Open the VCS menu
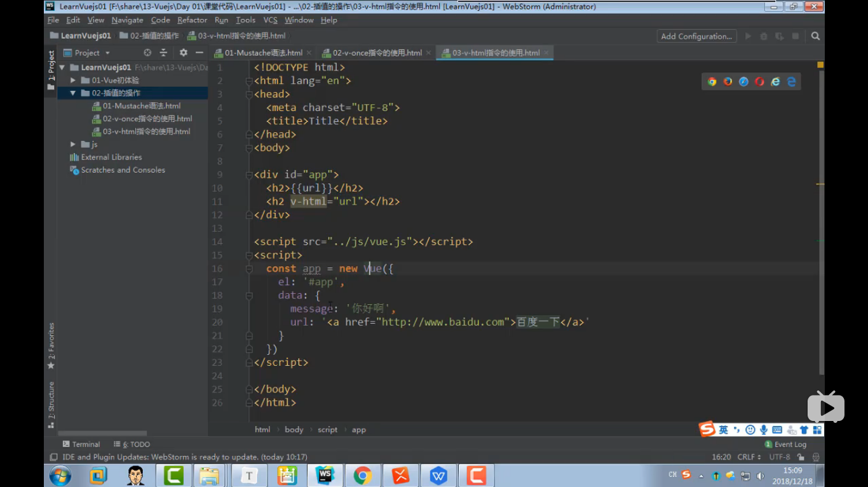The height and width of the screenshot is (487, 868). pos(270,20)
